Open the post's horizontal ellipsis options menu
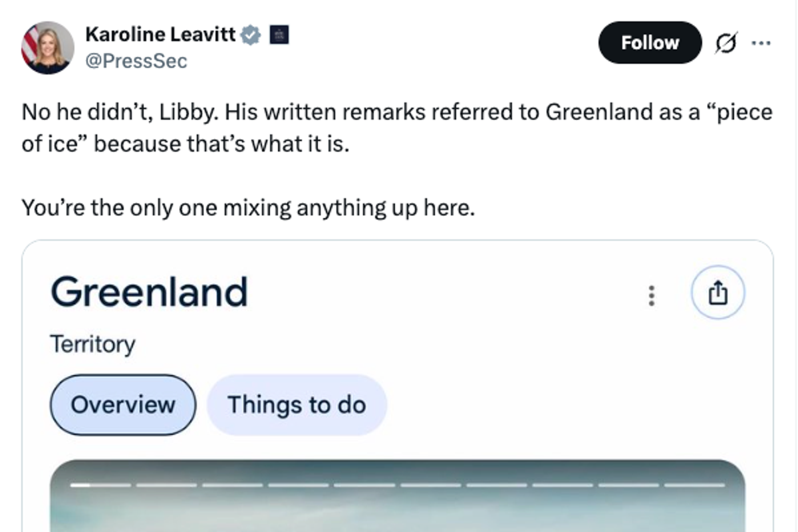This screenshot has width=798, height=532. click(x=762, y=42)
